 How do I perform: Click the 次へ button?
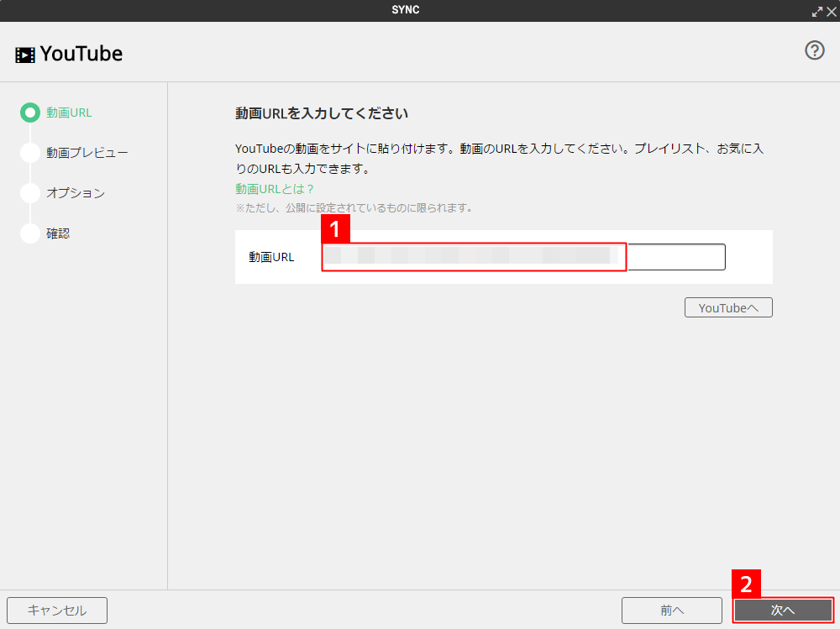(x=783, y=611)
